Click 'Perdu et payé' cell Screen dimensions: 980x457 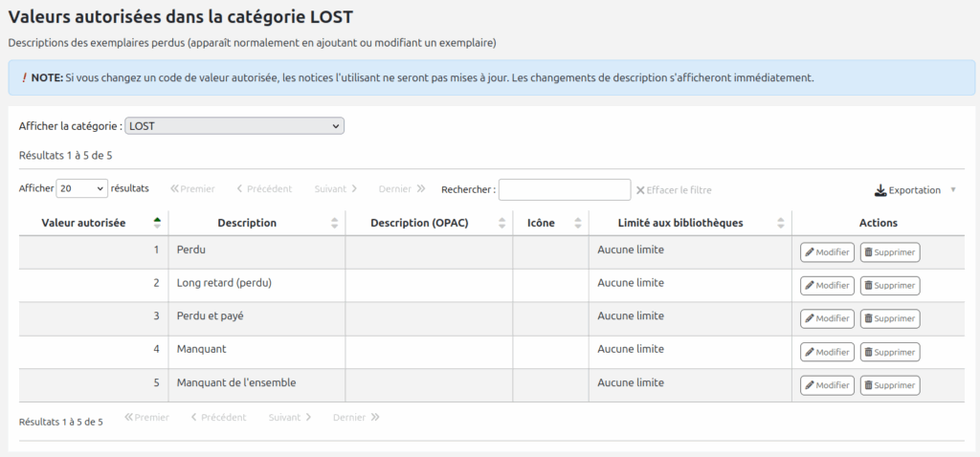click(x=256, y=319)
